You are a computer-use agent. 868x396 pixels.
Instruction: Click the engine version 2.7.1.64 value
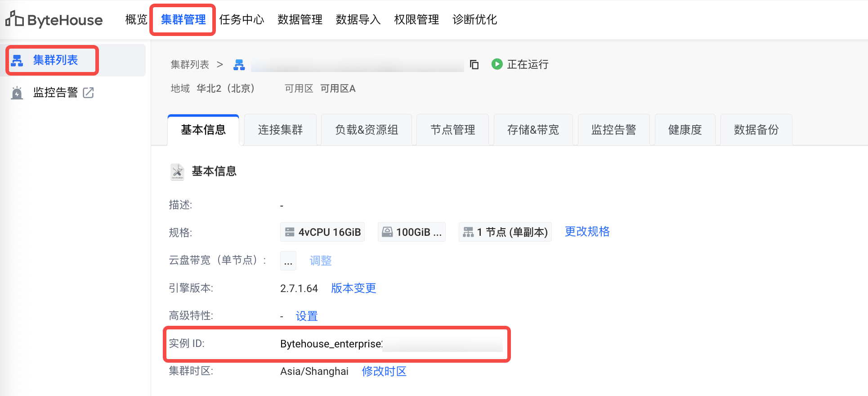point(299,288)
